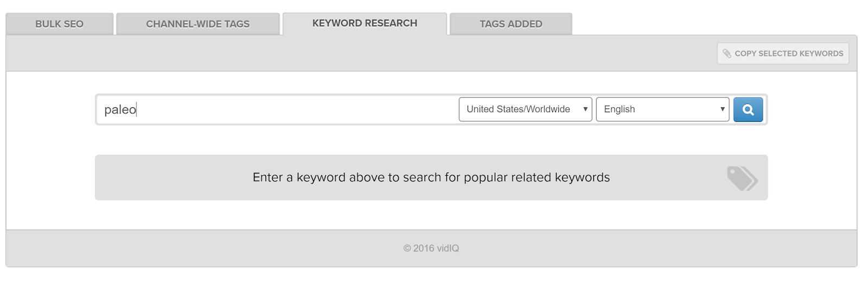Click the country dropdown arrow

[x=585, y=110]
